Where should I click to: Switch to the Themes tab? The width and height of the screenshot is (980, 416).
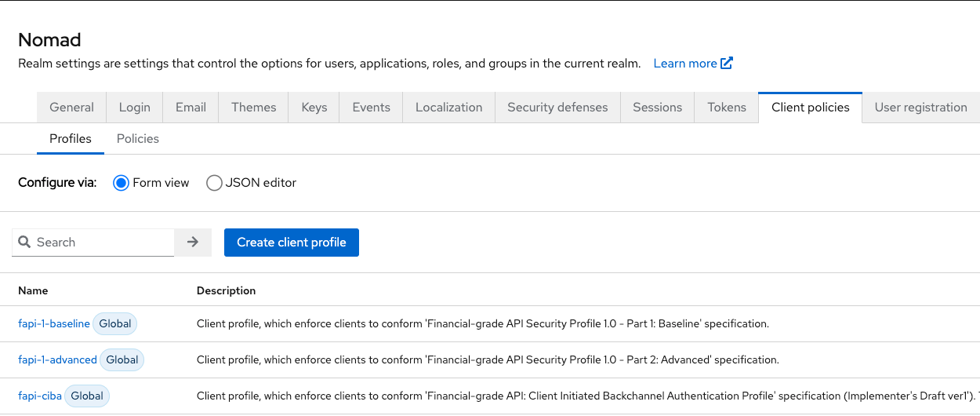click(254, 108)
